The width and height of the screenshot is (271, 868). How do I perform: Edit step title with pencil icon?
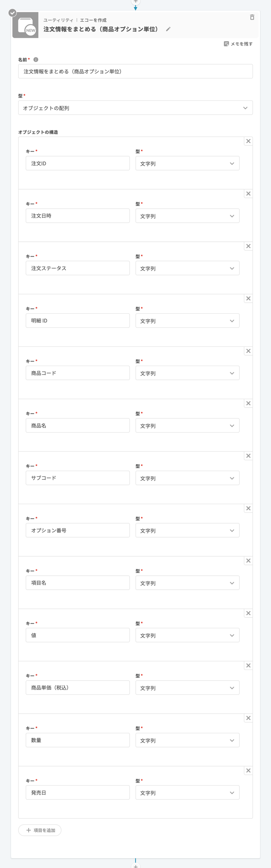[168, 29]
